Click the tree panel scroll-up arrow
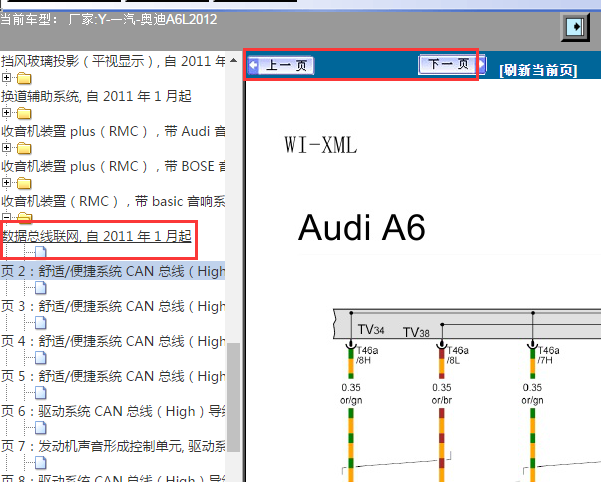Image resolution: width=601 pixels, height=482 pixels. pos(233,61)
